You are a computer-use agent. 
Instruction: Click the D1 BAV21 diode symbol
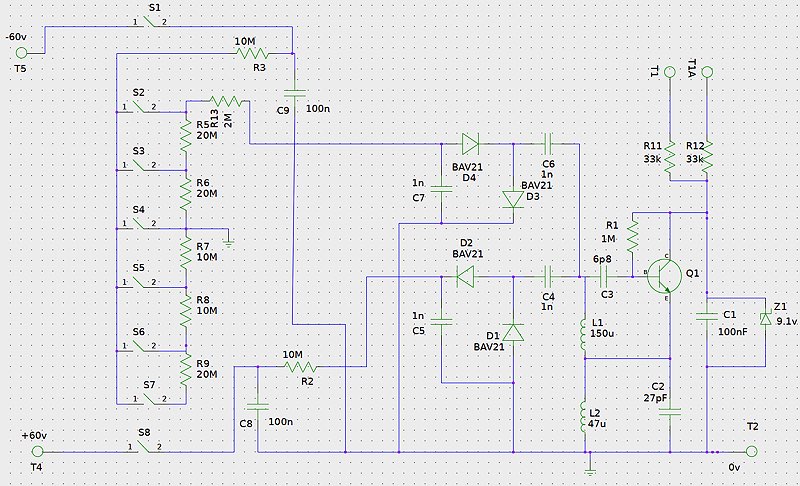coord(513,332)
